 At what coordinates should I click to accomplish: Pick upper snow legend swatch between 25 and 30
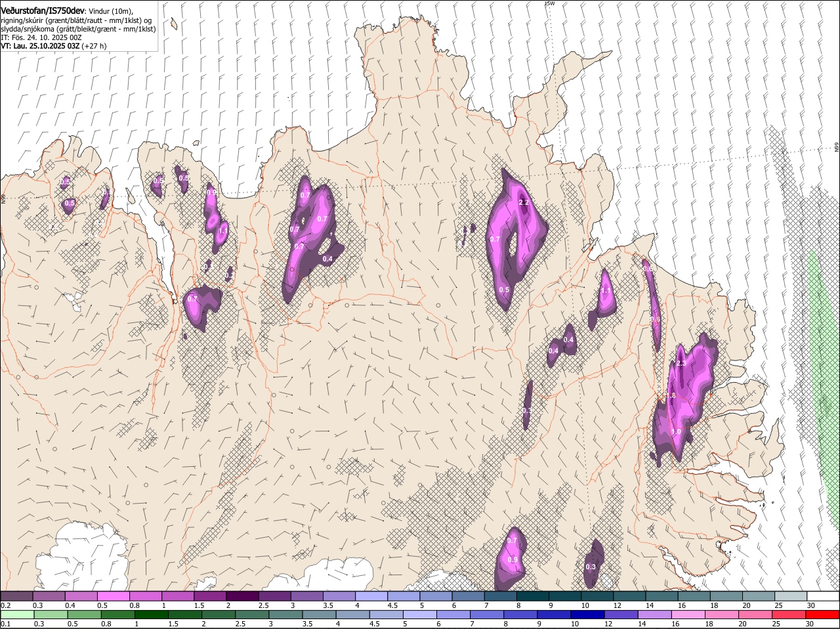(791, 596)
